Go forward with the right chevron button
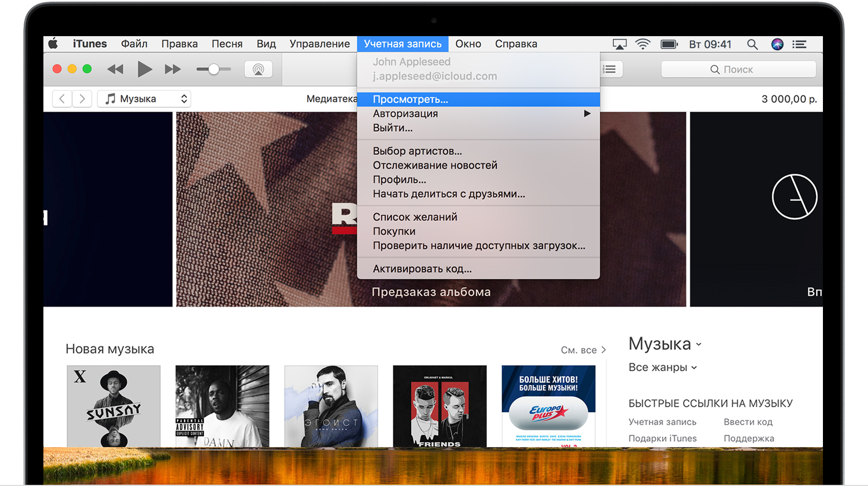This screenshot has height=486, width=868. 82,99
